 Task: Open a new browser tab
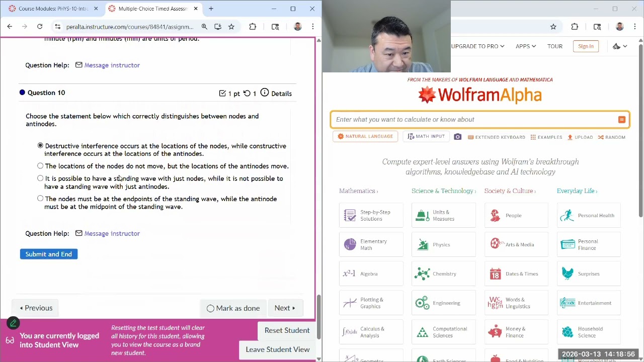tap(211, 9)
